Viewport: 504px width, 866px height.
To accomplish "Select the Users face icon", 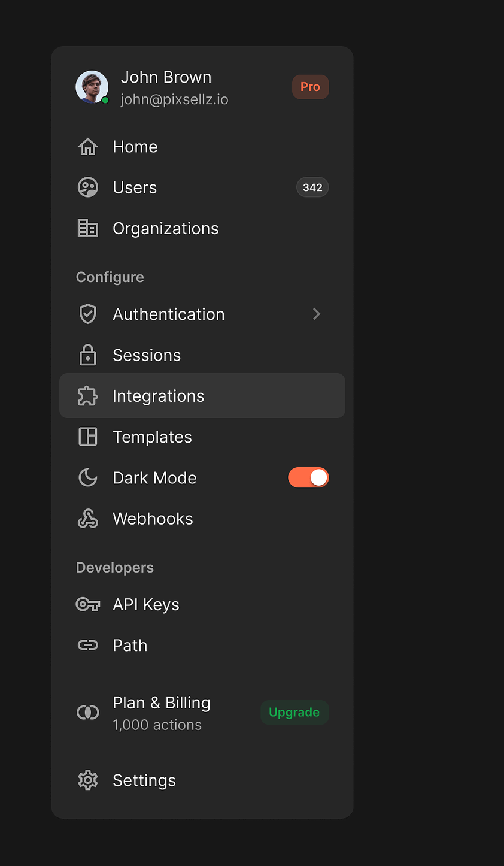I will pyautogui.click(x=88, y=187).
